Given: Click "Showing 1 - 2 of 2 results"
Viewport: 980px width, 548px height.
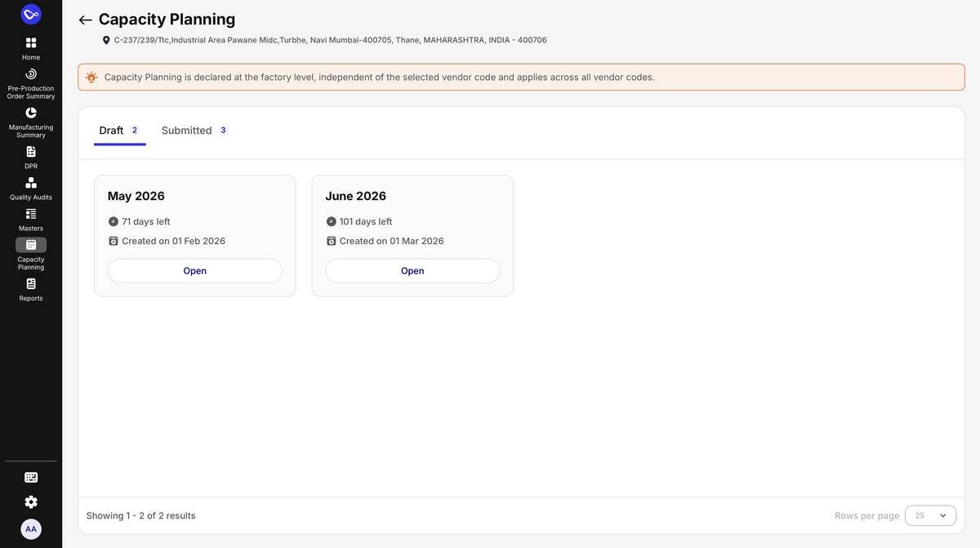Looking at the screenshot, I should [141, 515].
